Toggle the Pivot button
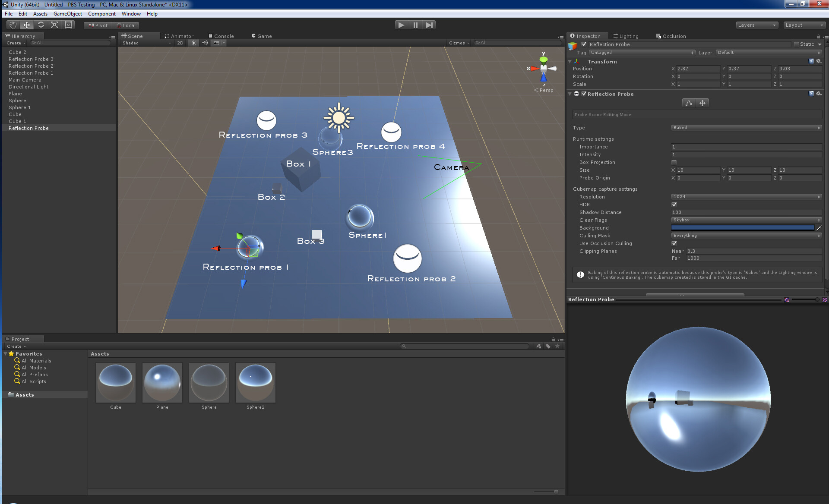Screen dimensions: 829x504 pos(98,25)
